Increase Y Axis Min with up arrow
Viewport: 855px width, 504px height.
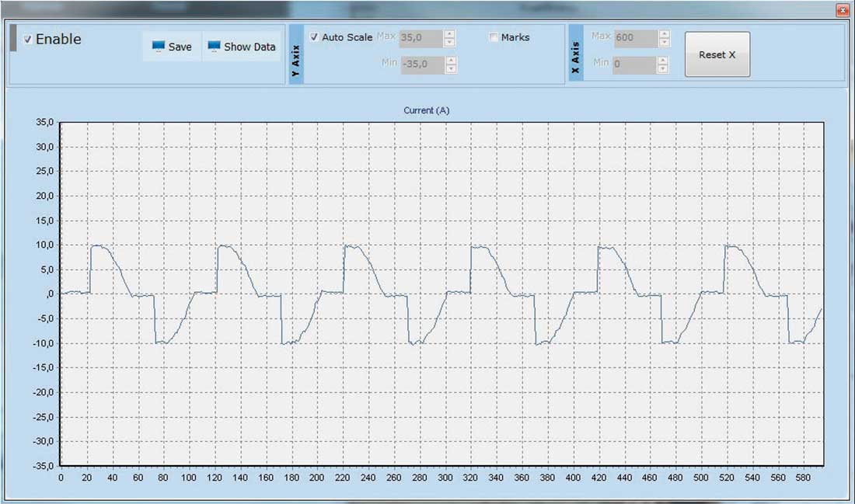pyautogui.click(x=451, y=60)
